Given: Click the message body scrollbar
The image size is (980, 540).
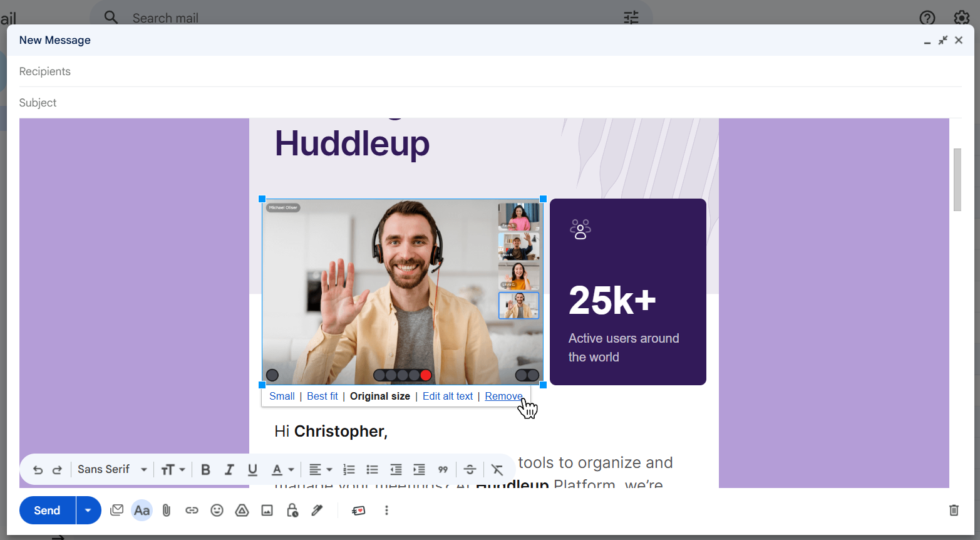Looking at the screenshot, I should pyautogui.click(x=957, y=180).
